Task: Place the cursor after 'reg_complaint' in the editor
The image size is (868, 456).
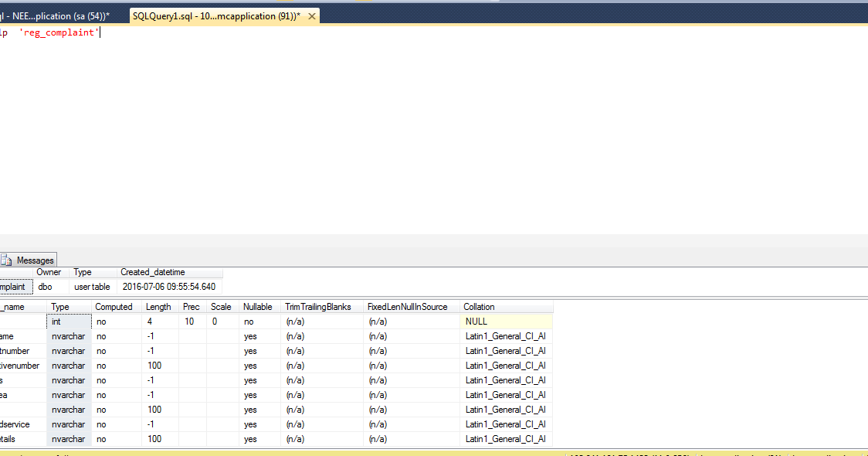Action: point(99,32)
